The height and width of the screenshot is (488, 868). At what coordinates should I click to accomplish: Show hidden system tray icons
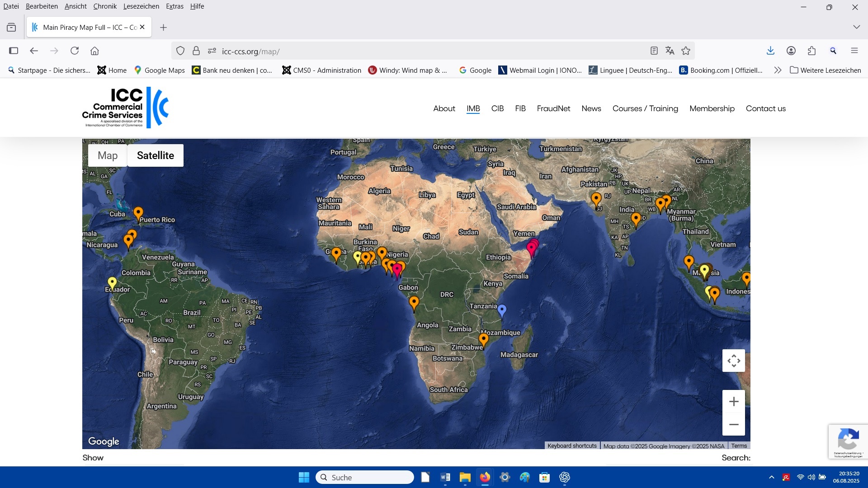click(x=771, y=478)
